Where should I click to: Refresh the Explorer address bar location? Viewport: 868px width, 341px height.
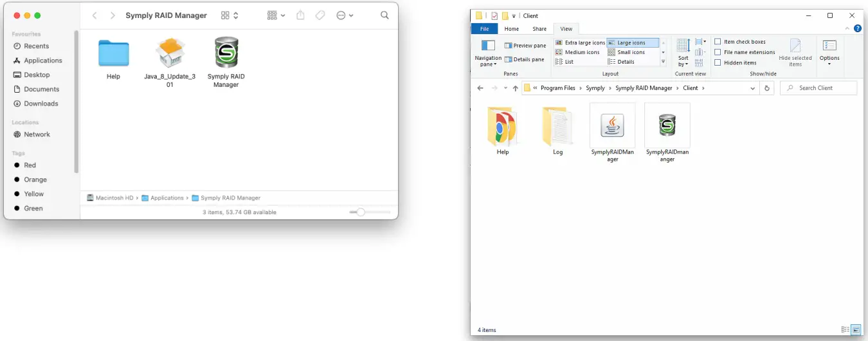coord(766,88)
